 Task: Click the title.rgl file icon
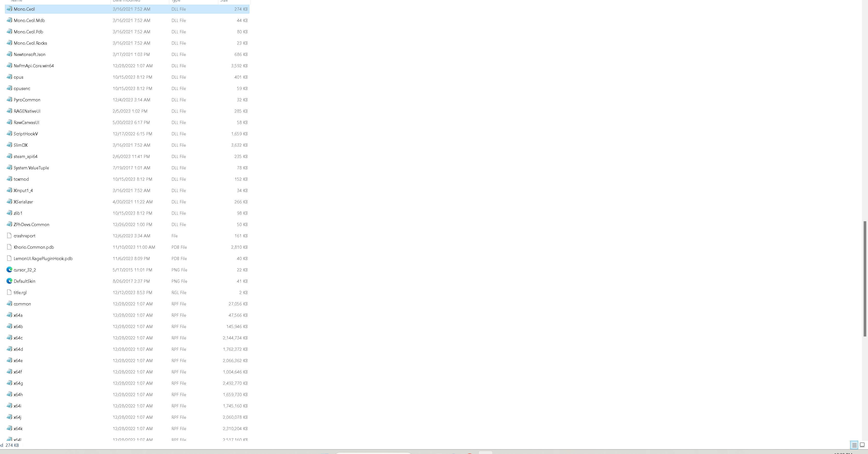click(x=9, y=292)
